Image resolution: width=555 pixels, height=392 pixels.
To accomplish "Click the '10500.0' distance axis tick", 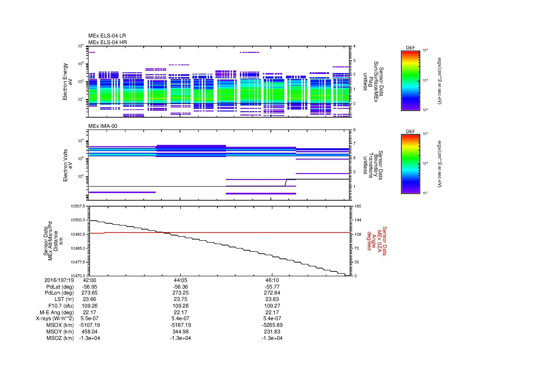I will click(78, 220).
